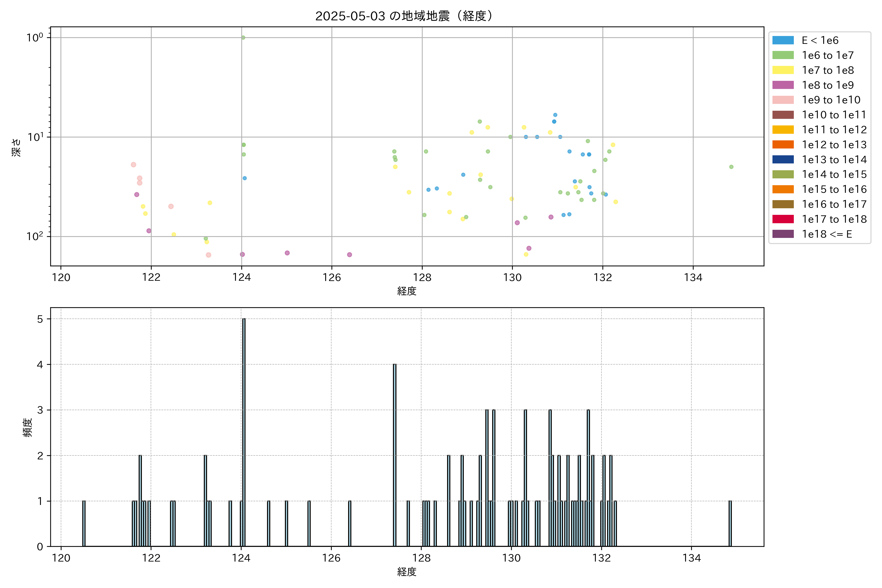The width and height of the screenshot is (882, 588).
Task: Click the green scatter point at depth 10⁰
Action: 243,37
